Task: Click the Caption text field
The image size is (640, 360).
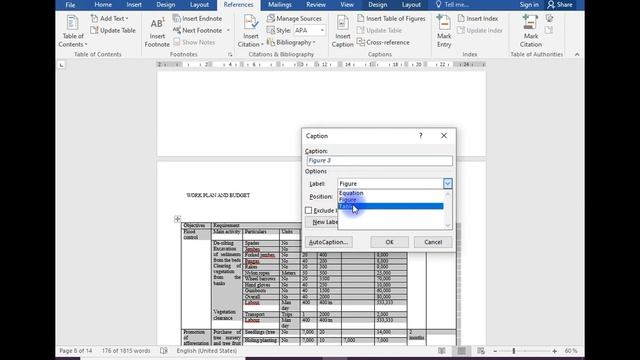Action: click(x=380, y=160)
